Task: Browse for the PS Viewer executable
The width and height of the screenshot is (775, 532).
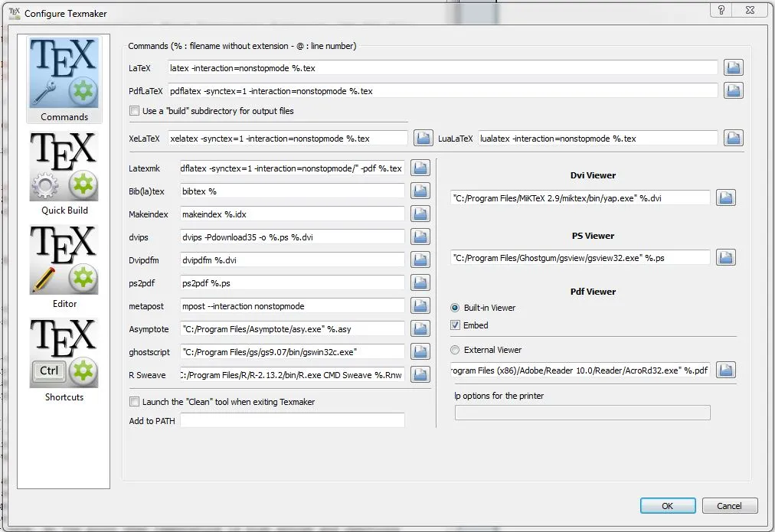Action: 725,257
